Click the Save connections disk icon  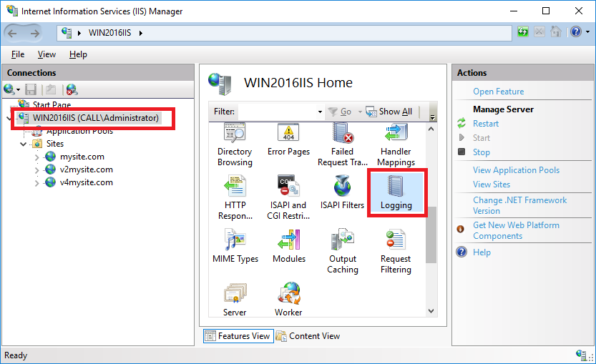point(31,89)
